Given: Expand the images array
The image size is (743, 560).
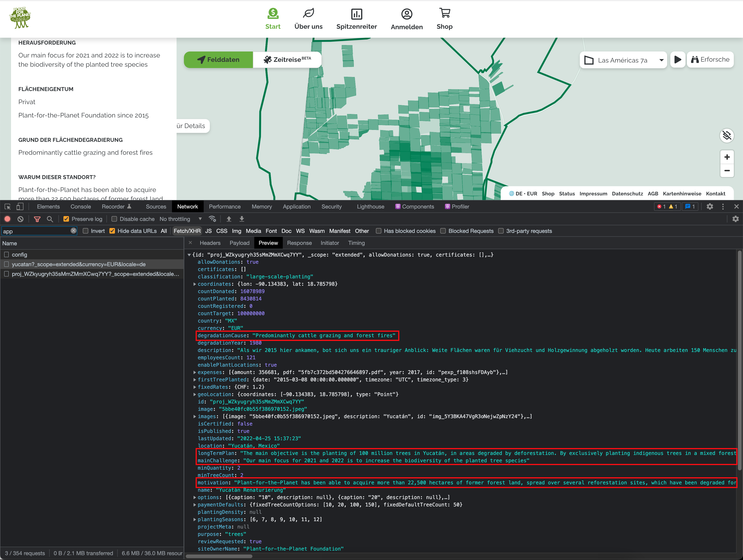Looking at the screenshot, I should [x=194, y=416].
